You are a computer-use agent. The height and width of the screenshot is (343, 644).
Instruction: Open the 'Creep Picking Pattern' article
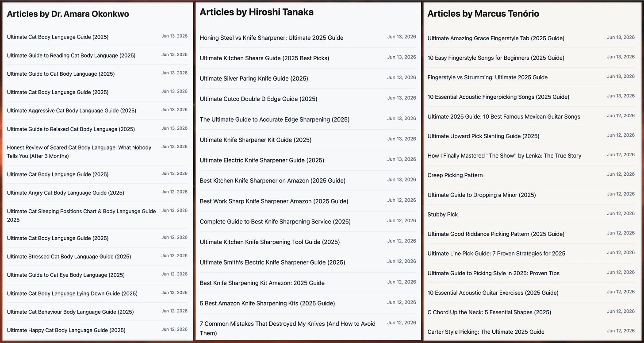[455, 175]
